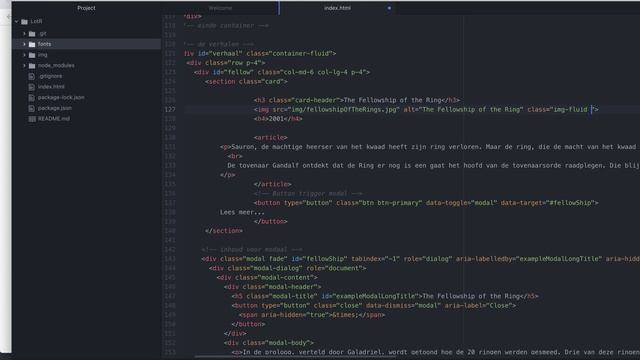The width and height of the screenshot is (640, 360).
Task: Click the package.json file icon
Action: click(32, 108)
